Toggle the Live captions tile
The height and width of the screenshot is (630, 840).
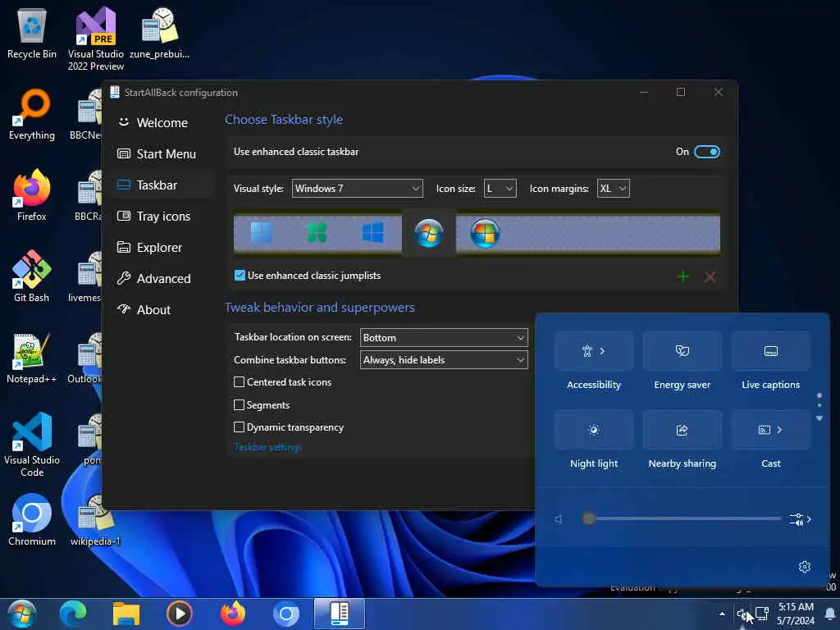pyautogui.click(x=771, y=351)
